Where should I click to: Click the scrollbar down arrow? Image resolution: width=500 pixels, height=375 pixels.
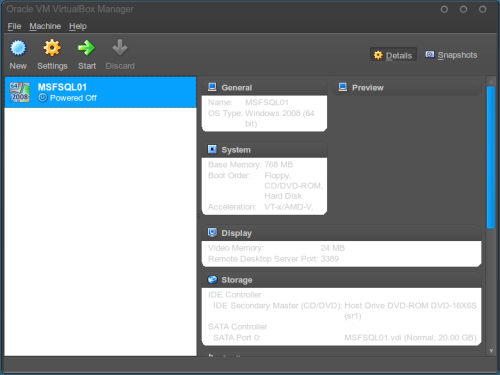(491, 351)
